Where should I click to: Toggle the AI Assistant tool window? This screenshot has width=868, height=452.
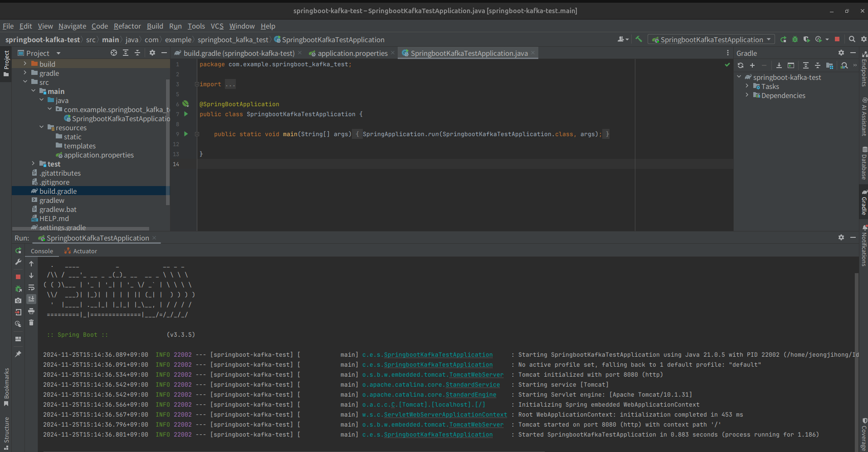(864, 117)
